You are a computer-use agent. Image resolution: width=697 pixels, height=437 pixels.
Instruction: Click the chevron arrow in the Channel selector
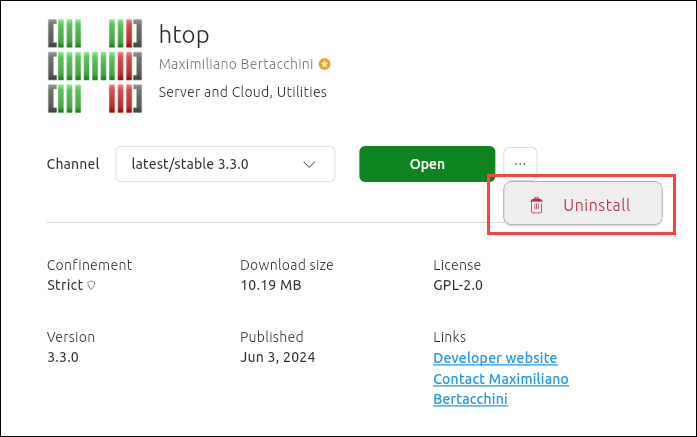click(309, 164)
